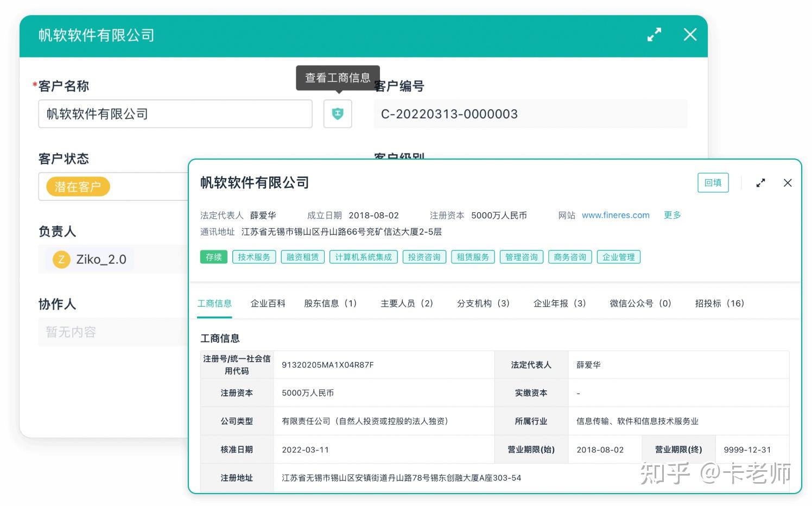The height and width of the screenshot is (506, 812).
Task: Click the 注册地址 value in the table
Action: coord(401,478)
